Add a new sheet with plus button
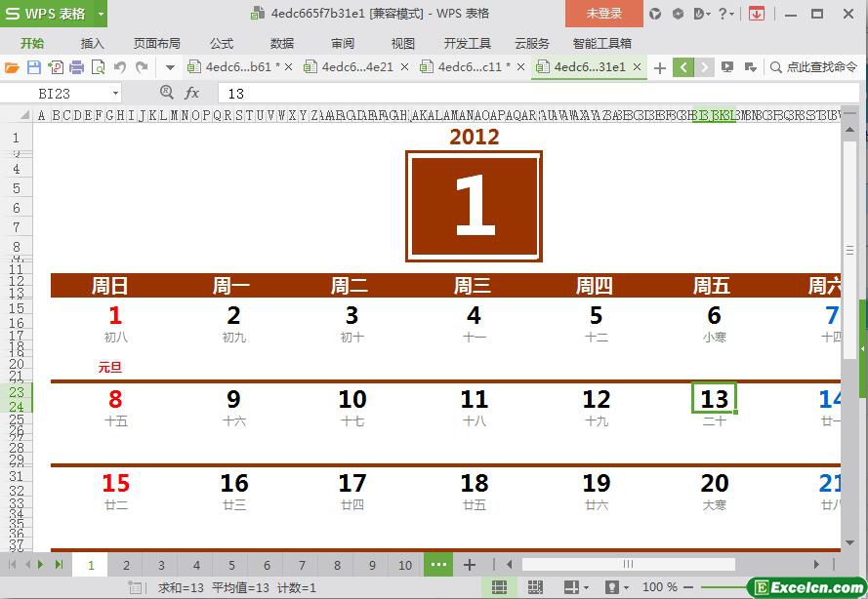The height and width of the screenshot is (599, 868). click(470, 565)
